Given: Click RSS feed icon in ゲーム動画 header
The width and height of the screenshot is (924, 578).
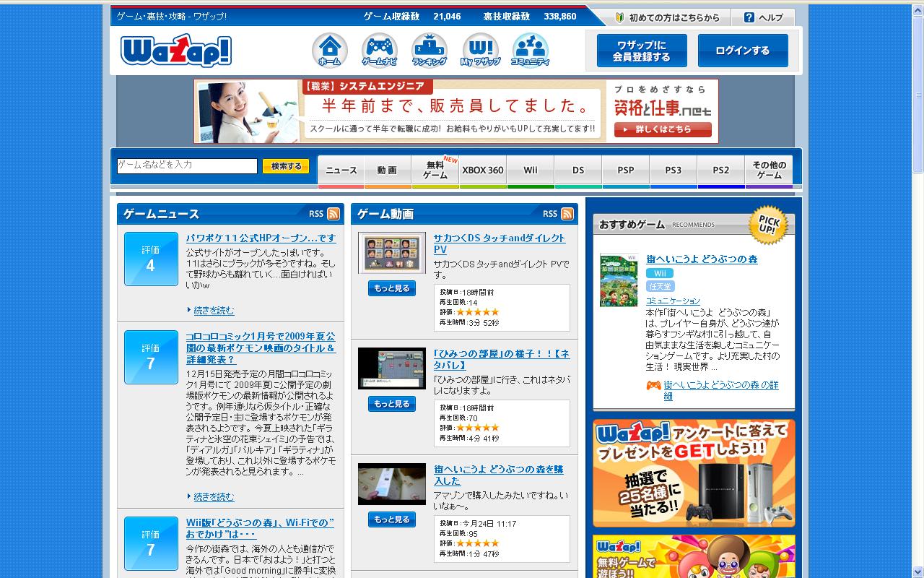Looking at the screenshot, I should pyautogui.click(x=567, y=214).
